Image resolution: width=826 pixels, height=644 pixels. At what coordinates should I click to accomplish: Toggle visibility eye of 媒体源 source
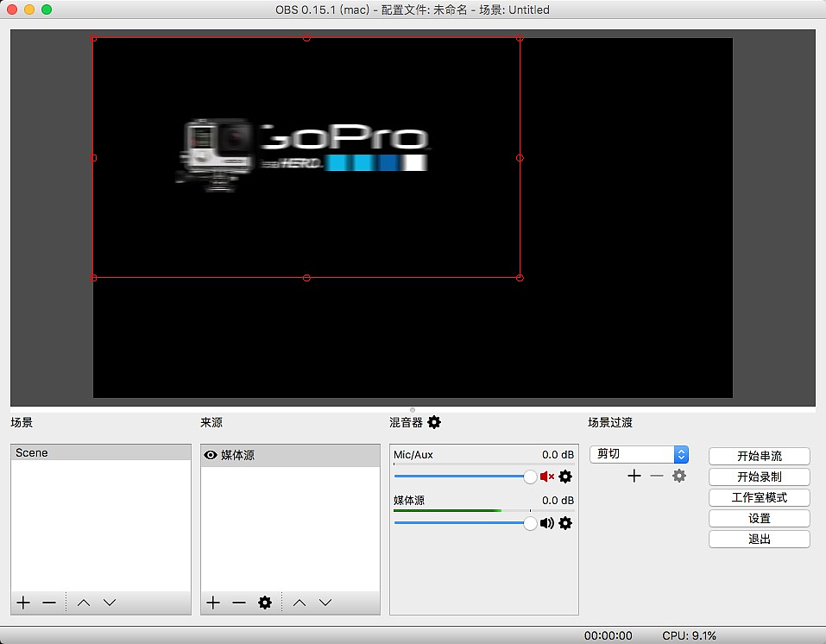click(x=210, y=455)
